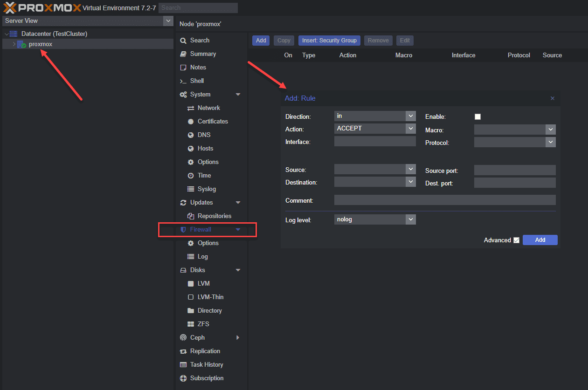
Task: Click the Shell terminal icon
Action: click(183, 81)
